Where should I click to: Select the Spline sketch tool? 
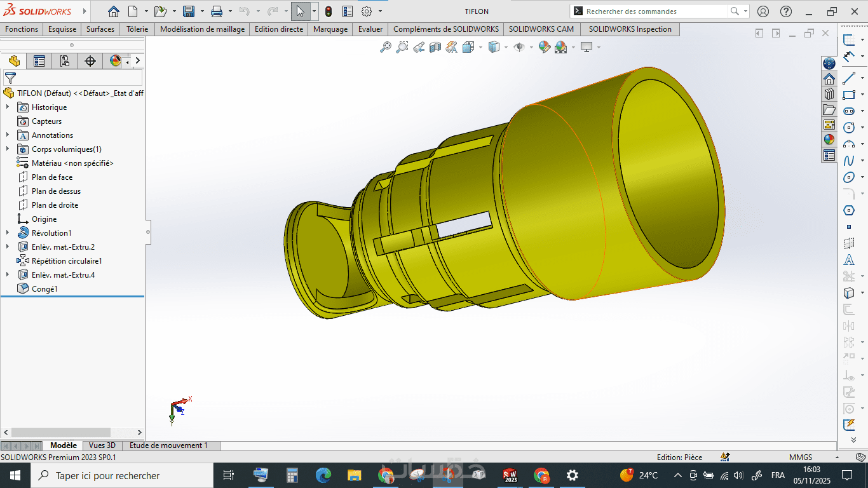click(849, 161)
